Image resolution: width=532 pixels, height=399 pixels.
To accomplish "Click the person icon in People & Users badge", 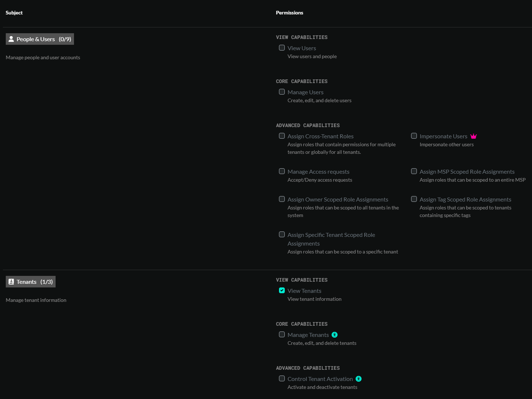I will pyautogui.click(x=11, y=39).
